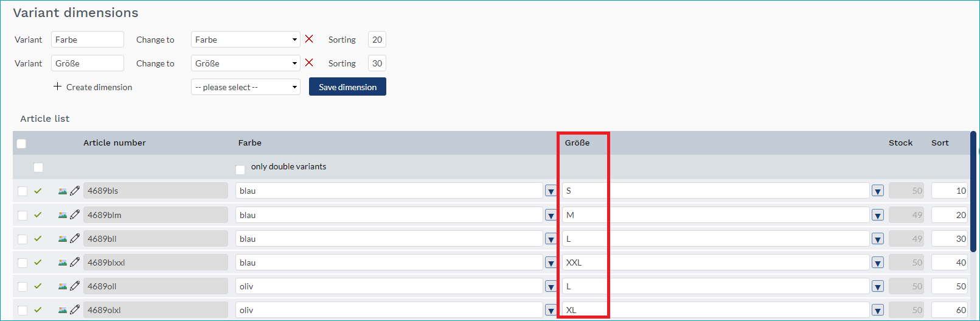Click the plus icon next to Create dimension
The height and width of the screenshot is (321, 980).
pyautogui.click(x=57, y=86)
